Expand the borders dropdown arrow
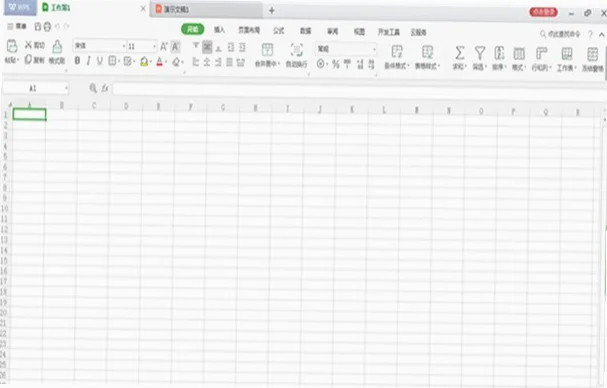607x388 pixels. (x=118, y=61)
